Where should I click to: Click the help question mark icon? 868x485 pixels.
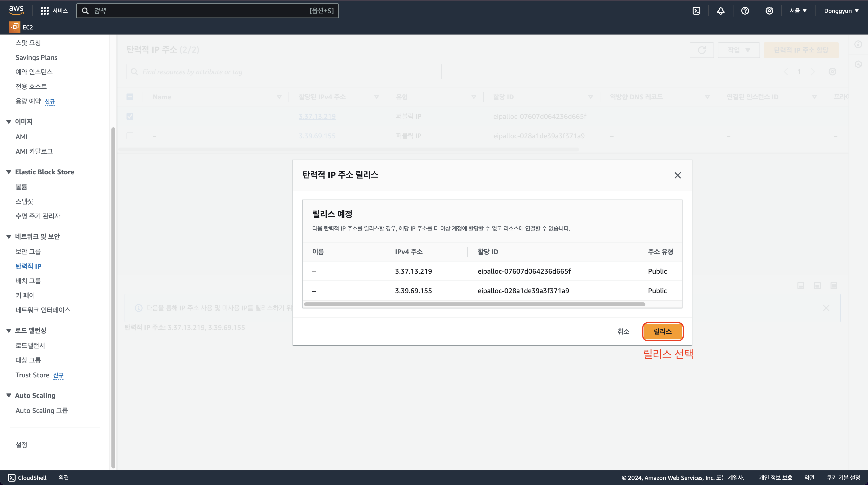[745, 11]
